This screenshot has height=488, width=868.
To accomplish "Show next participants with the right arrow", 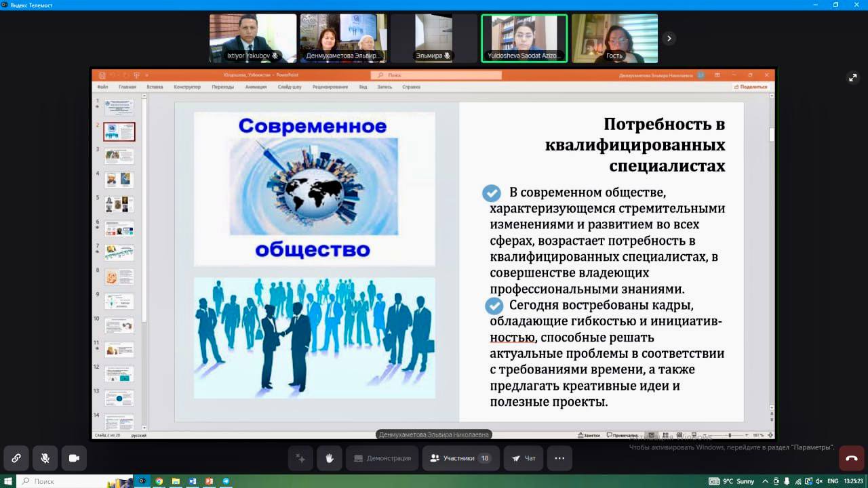I will tap(669, 39).
